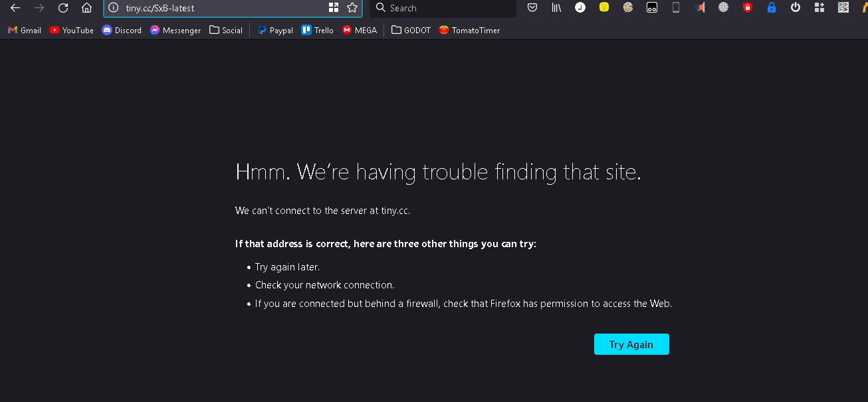Click the Tampermonkey extension icon
The image size is (868, 402).
tap(652, 8)
